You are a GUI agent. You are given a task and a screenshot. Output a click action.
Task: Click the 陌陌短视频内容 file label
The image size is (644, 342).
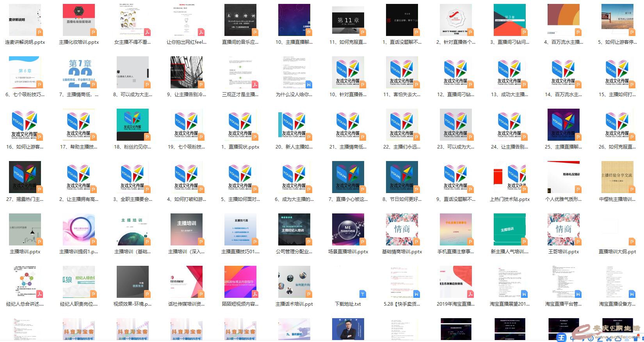240,304
